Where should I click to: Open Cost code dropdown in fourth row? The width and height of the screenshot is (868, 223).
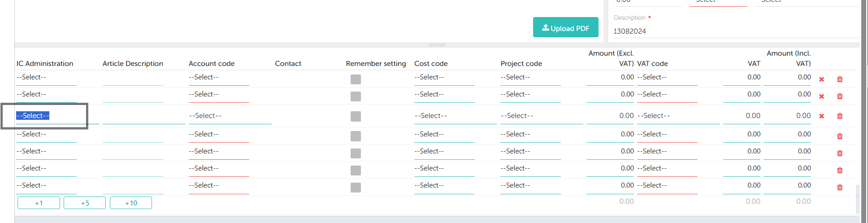point(444,135)
